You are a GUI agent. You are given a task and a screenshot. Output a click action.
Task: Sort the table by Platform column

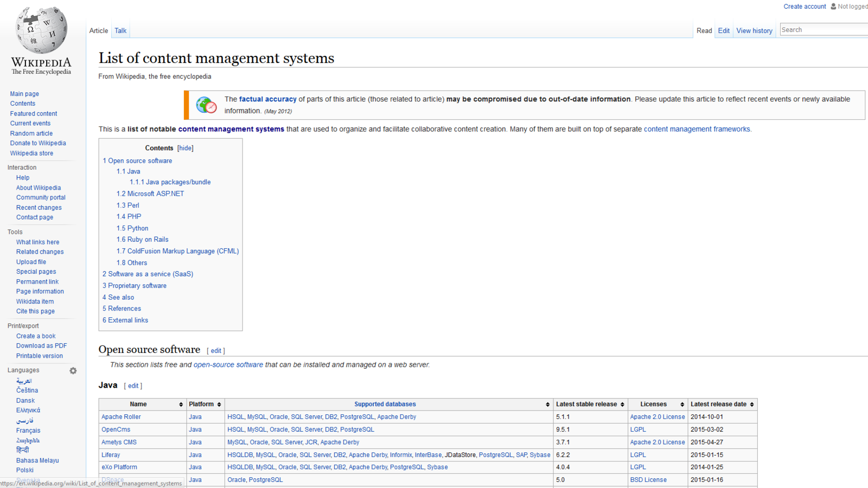point(219,404)
